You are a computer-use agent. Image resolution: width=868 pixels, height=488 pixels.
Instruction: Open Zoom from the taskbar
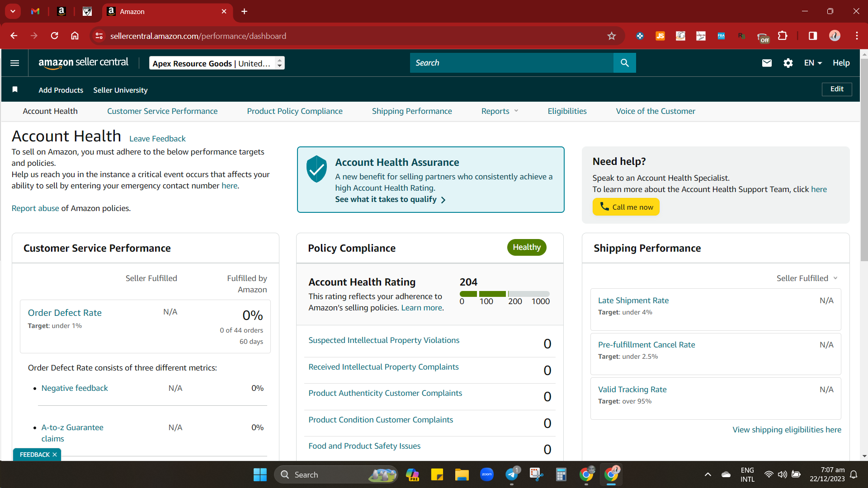tap(486, 474)
